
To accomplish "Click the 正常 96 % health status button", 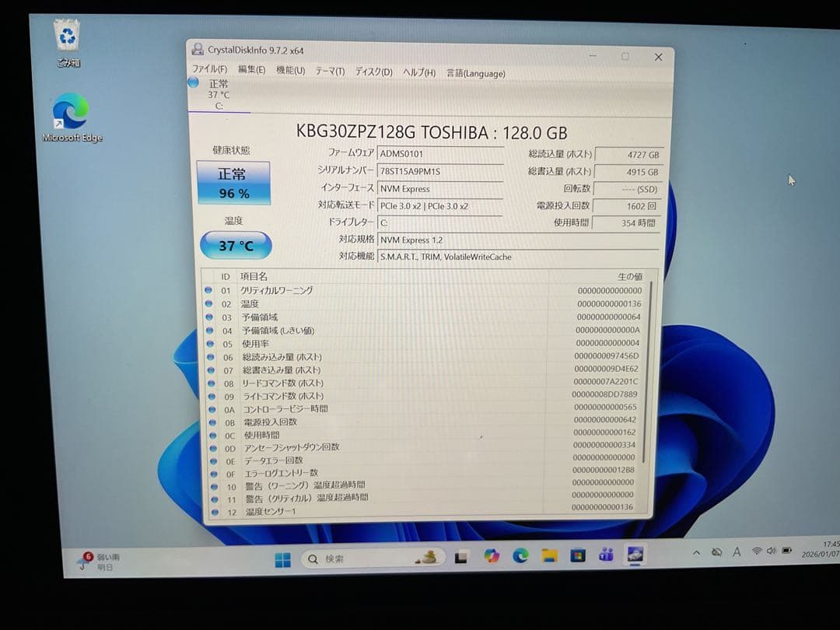I will [x=233, y=184].
